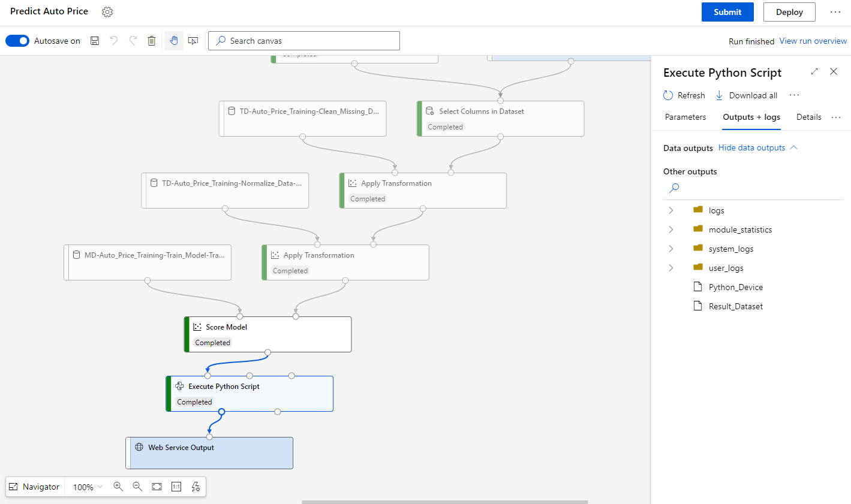The width and height of the screenshot is (851, 504).
Task: Expand the Execute Python Script panel
Action: click(x=814, y=71)
